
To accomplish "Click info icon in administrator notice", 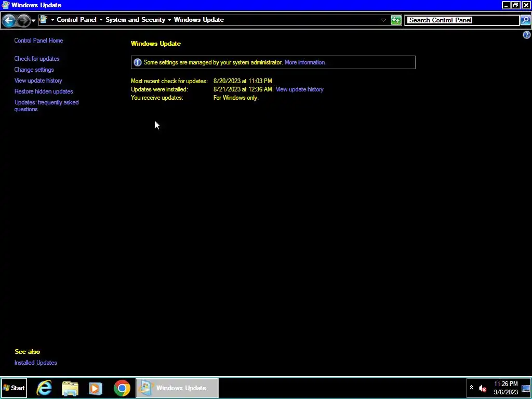I will click(x=137, y=62).
